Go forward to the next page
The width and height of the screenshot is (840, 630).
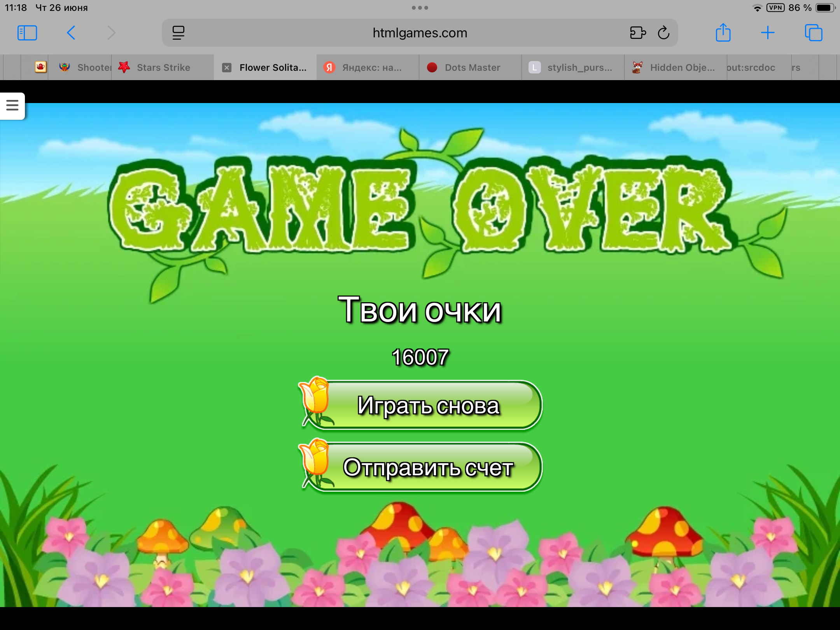tap(112, 33)
